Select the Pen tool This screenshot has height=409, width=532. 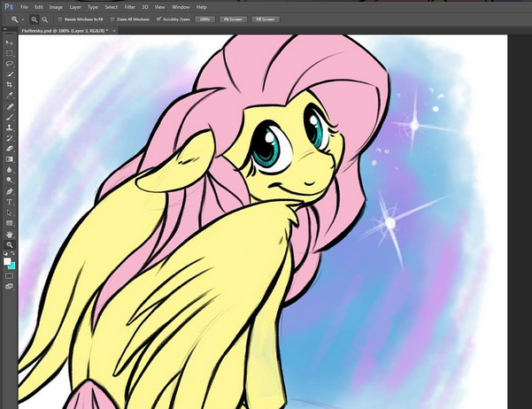[x=9, y=191]
